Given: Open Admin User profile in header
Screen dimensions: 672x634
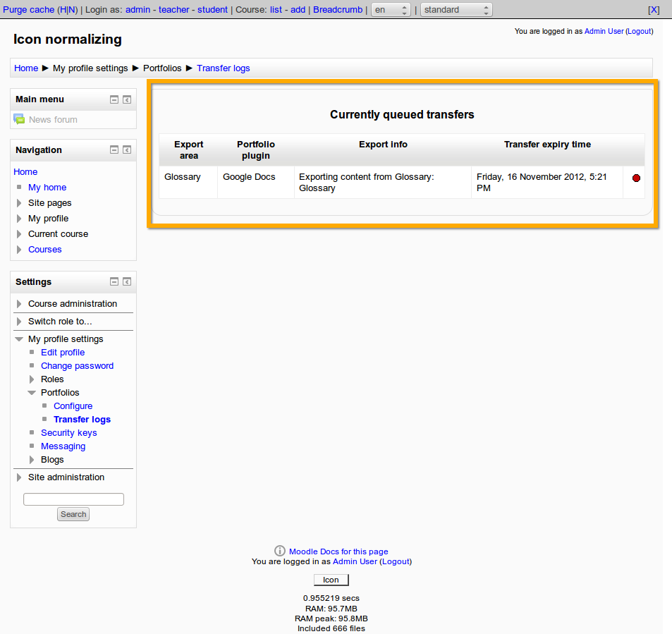Looking at the screenshot, I should (604, 31).
